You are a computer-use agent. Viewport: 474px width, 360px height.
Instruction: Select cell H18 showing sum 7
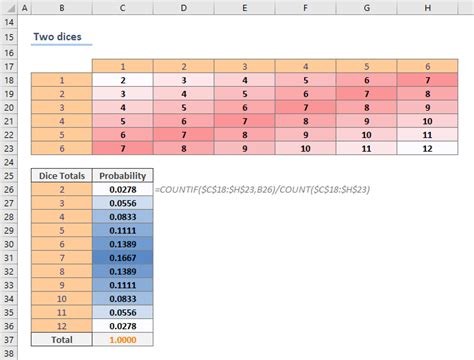pos(428,80)
